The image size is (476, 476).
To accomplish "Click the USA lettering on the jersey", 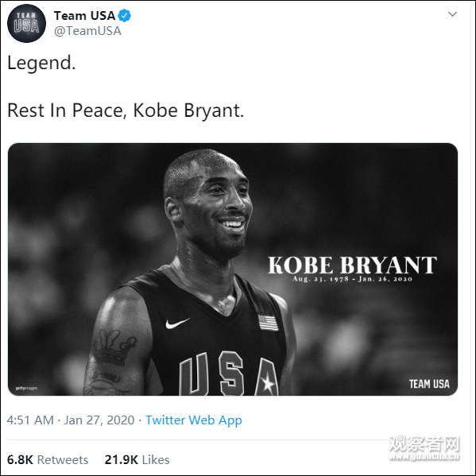I will [x=229, y=374].
